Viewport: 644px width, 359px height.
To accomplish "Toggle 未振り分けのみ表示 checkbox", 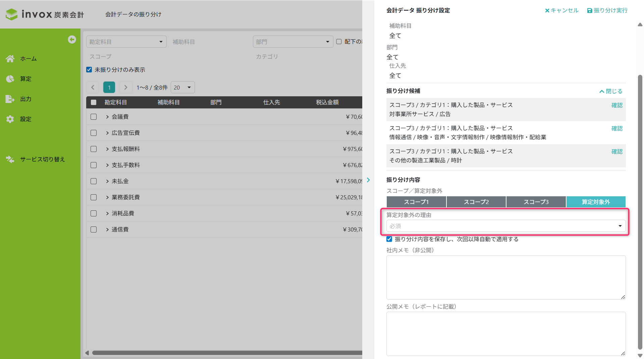I will click(89, 70).
